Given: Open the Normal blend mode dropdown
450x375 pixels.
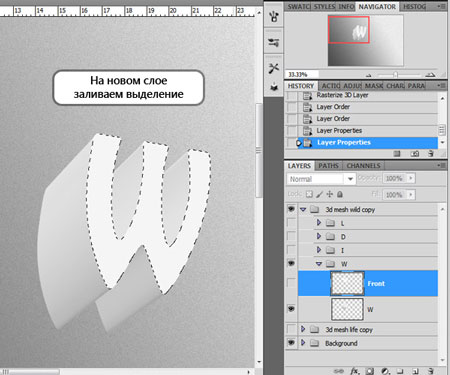Looking at the screenshot, I should [x=321, y=179].
